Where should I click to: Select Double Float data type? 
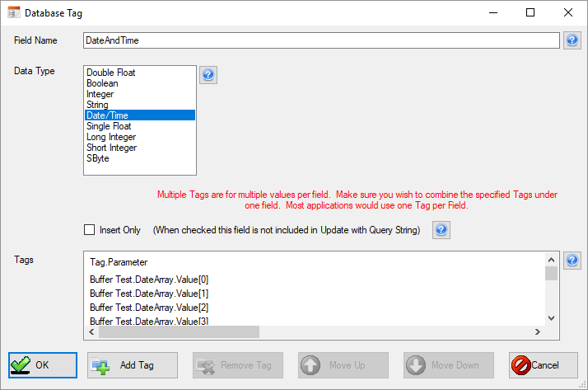(111, 73)
